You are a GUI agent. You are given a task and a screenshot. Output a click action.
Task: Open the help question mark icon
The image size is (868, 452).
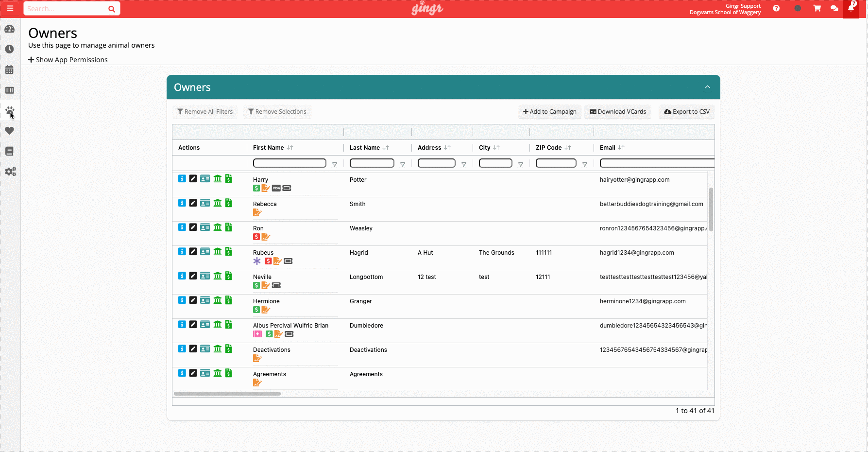tap(776, 8)
